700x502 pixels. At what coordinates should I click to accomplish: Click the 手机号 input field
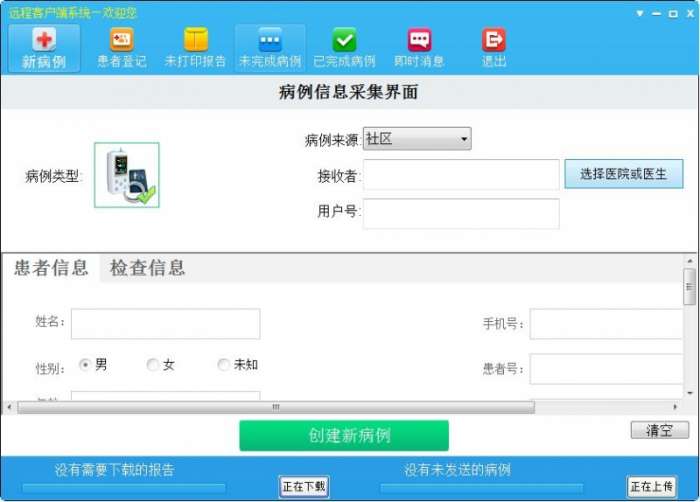[x=606, y=324]
